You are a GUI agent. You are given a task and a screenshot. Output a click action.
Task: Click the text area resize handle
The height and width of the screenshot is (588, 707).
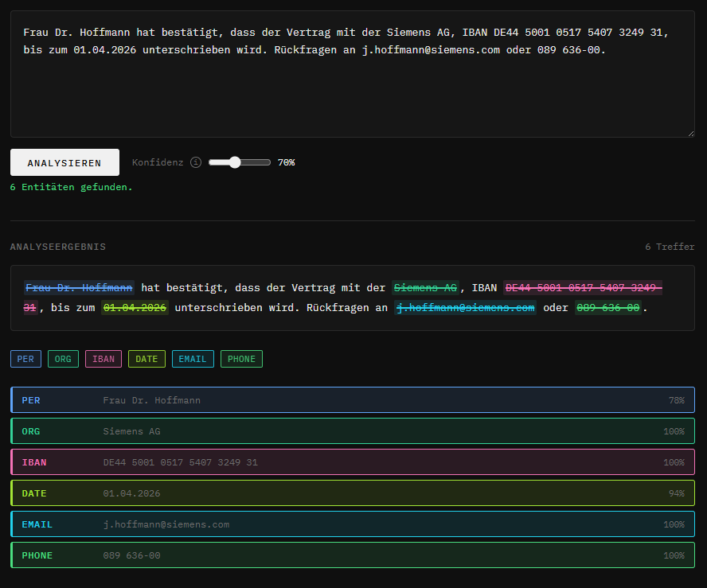click(689, 133)
